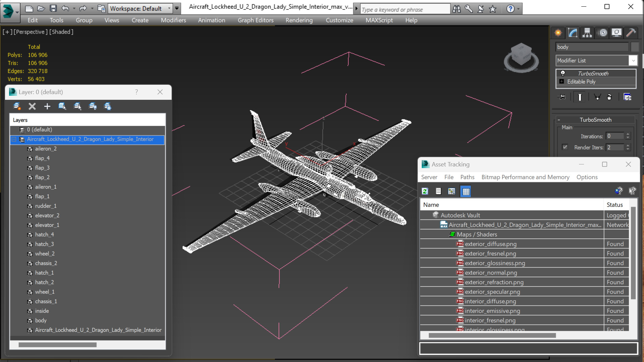Expand the Editable Poly stack entry

click(562, 81)
